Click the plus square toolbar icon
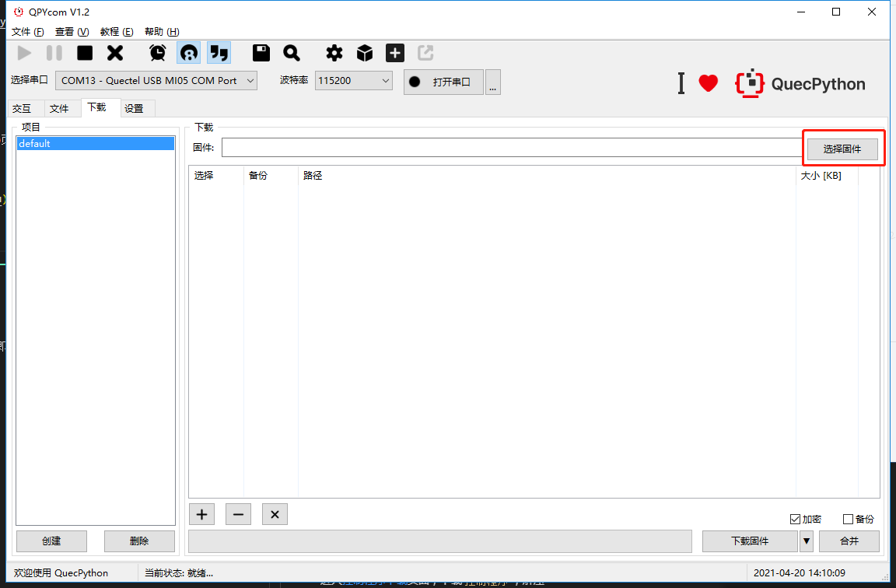This screenshot has height=588, width=896. 395,53
